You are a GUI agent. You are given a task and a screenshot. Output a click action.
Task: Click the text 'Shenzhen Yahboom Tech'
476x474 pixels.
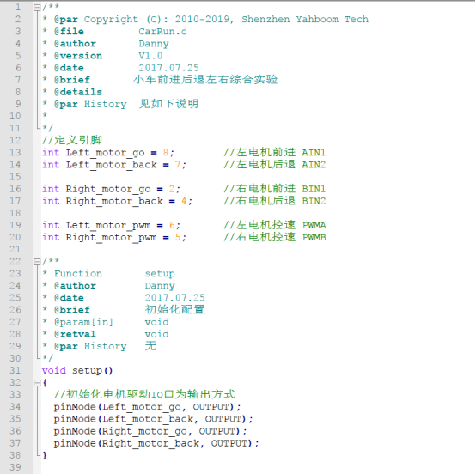305,20
